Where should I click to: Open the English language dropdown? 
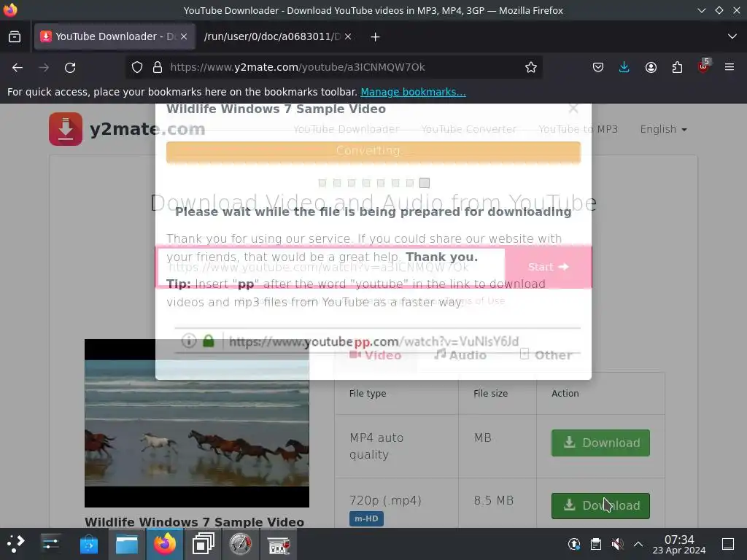pyautogui.click(x=663, y=129)
